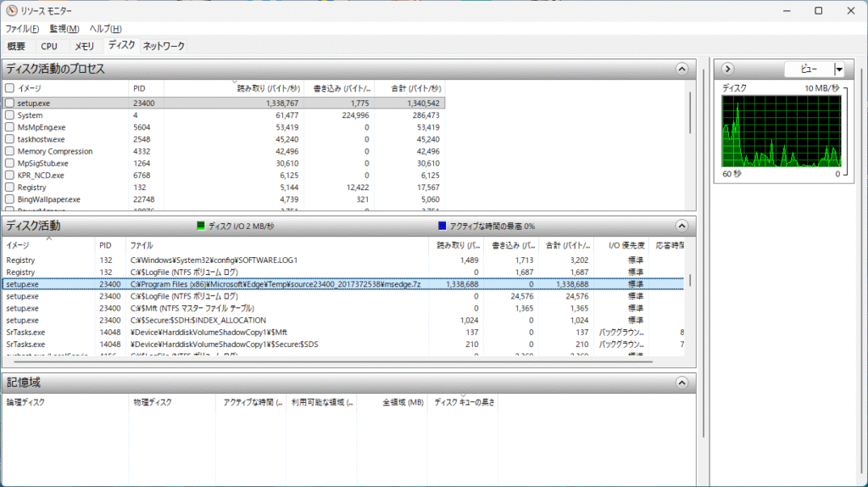The width and height of the screenshot is (868, 487).
Task: Check the Memory Compression process box
Action: point(9,151)
